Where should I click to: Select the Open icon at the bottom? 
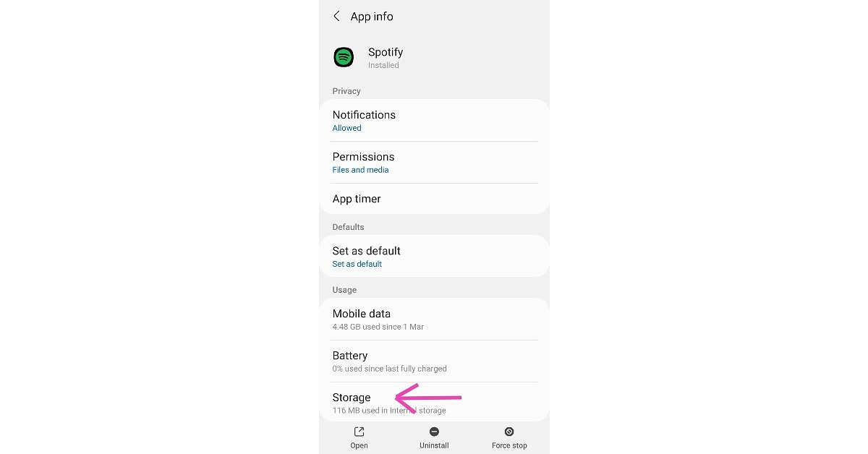359,432
